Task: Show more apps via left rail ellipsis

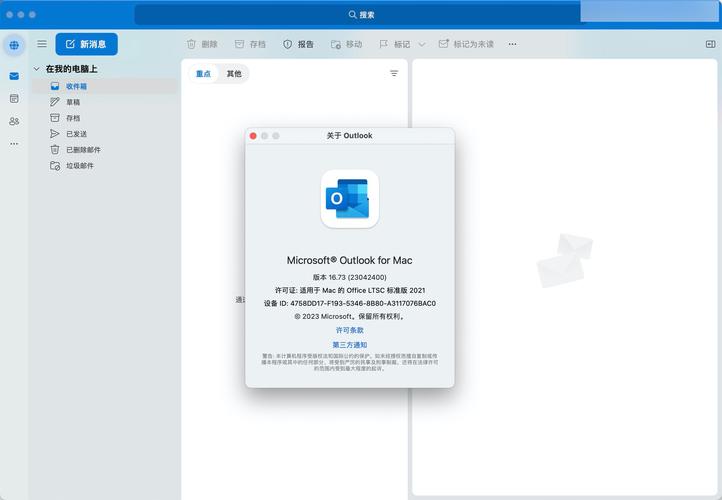Action: [x=14, y=143]
